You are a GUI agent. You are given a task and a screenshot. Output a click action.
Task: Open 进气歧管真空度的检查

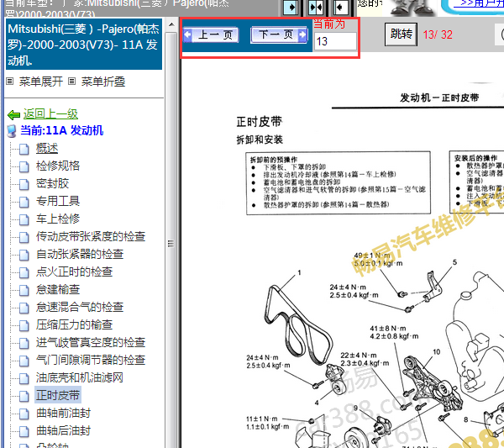[91, 342]
